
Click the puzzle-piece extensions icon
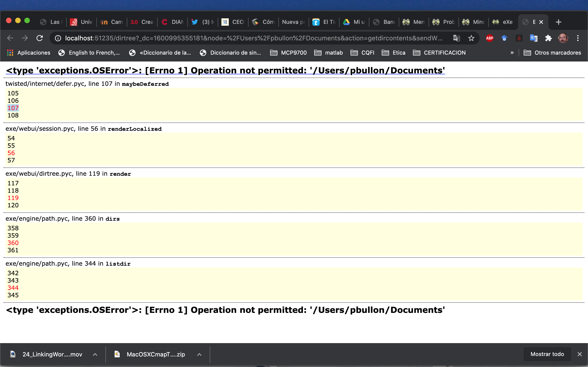pos(548,38)
